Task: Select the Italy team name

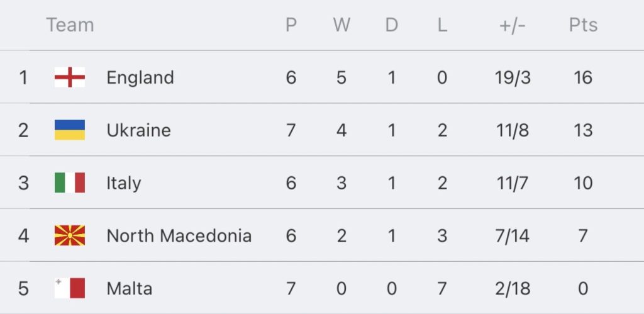Action: 124,183
